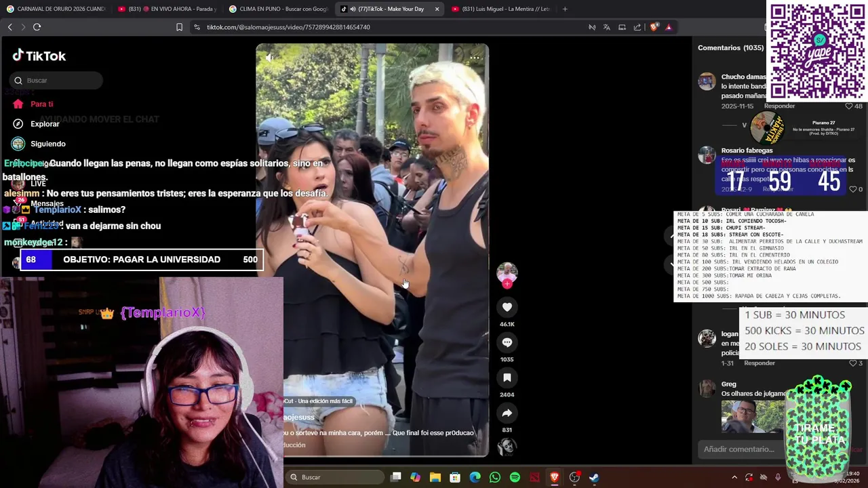Follow creator using the red plus badge
Viewport: 868px width, 488px height.
click(x=507, y=284)
